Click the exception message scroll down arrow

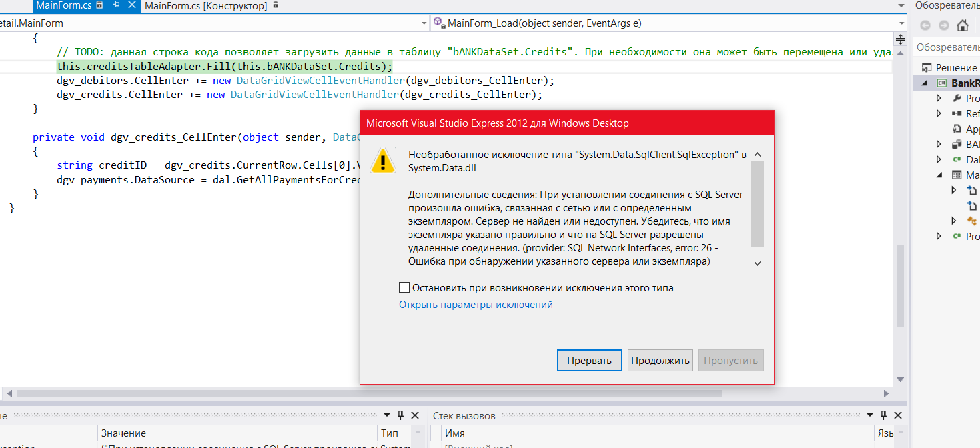[x=757, y=263]
